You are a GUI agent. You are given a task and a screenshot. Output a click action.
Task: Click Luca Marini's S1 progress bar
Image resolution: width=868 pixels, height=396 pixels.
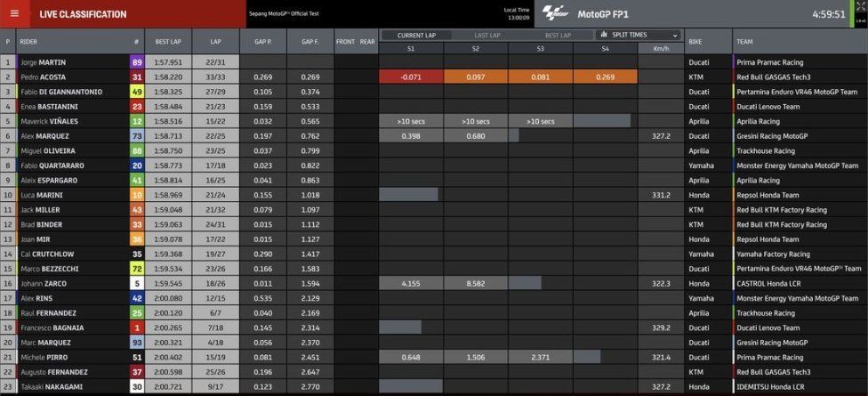pyautogui.click(x=408, y=195)
